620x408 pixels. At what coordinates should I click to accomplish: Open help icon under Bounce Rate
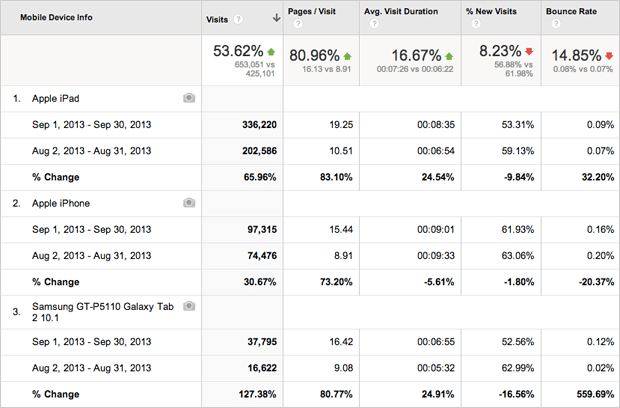tap(550, 25)
